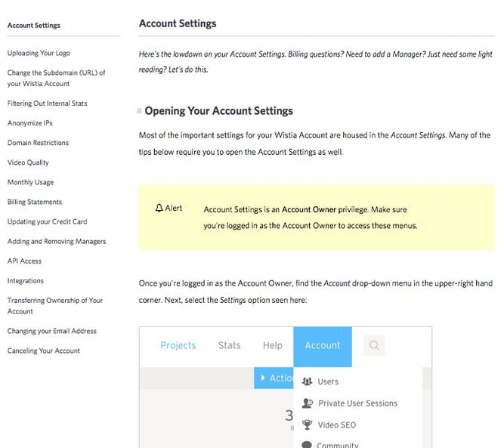Click Adding and Removing Managers link

[x=57, y=241]
